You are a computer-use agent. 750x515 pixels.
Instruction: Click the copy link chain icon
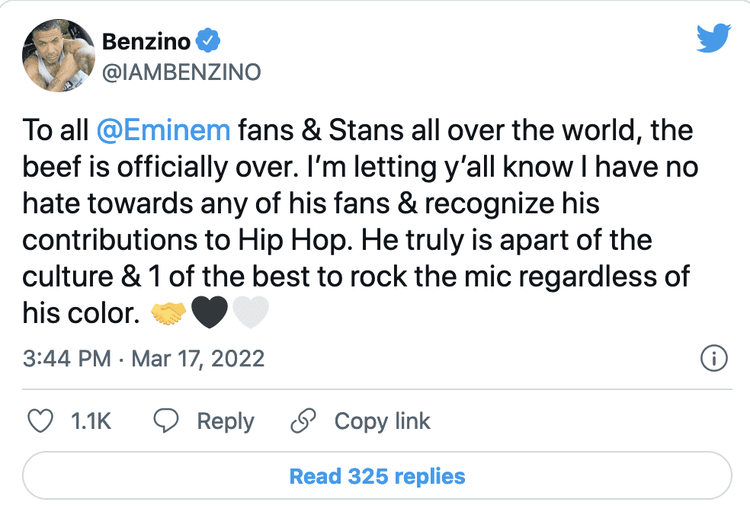point(302,421)
